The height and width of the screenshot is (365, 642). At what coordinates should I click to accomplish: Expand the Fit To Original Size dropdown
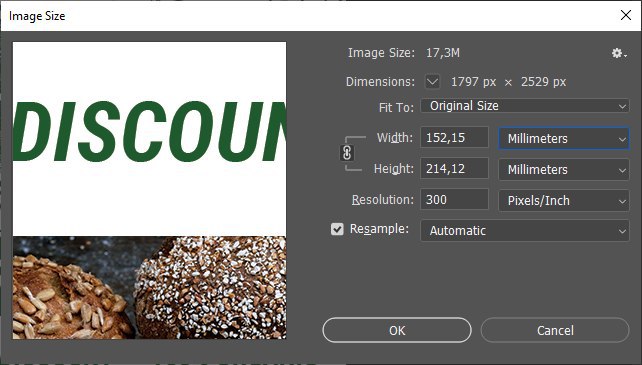tap(525, 106)
